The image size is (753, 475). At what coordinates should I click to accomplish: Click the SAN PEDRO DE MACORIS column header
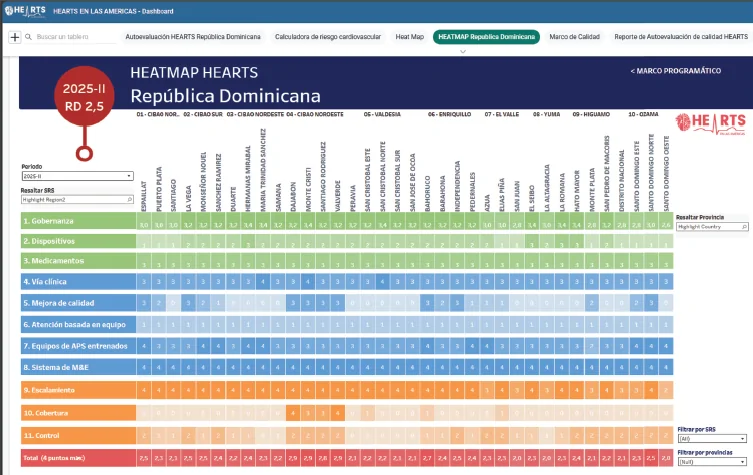pyautogui.click(x=607, y=173)
